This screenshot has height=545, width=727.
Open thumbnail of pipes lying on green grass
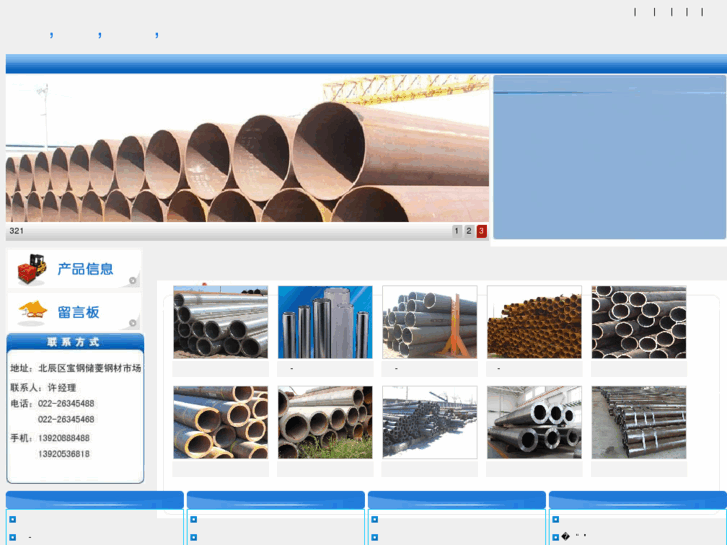pyautogui.click(x=325, y=422)
